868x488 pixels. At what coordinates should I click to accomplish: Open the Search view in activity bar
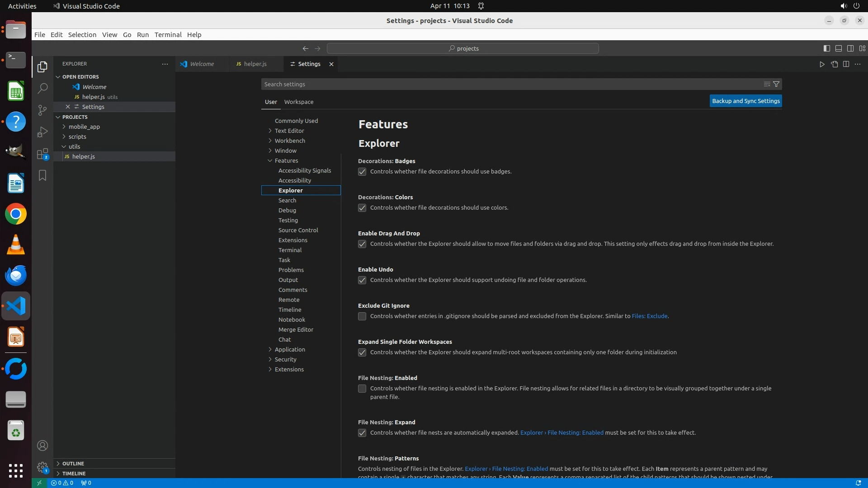(42, 88)
